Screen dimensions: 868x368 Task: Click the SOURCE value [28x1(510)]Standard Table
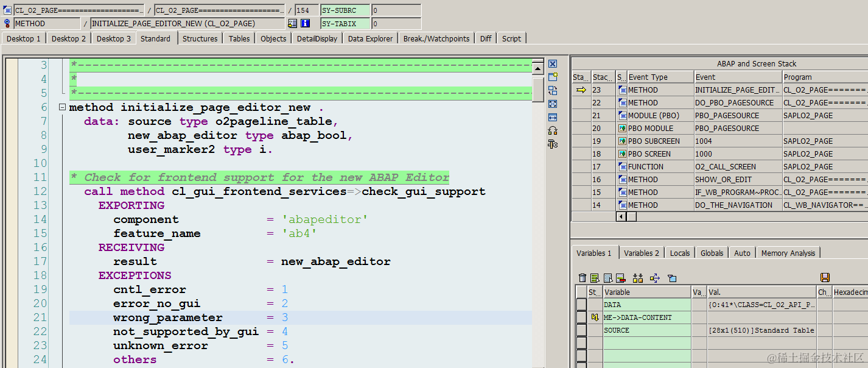(761, 330)
